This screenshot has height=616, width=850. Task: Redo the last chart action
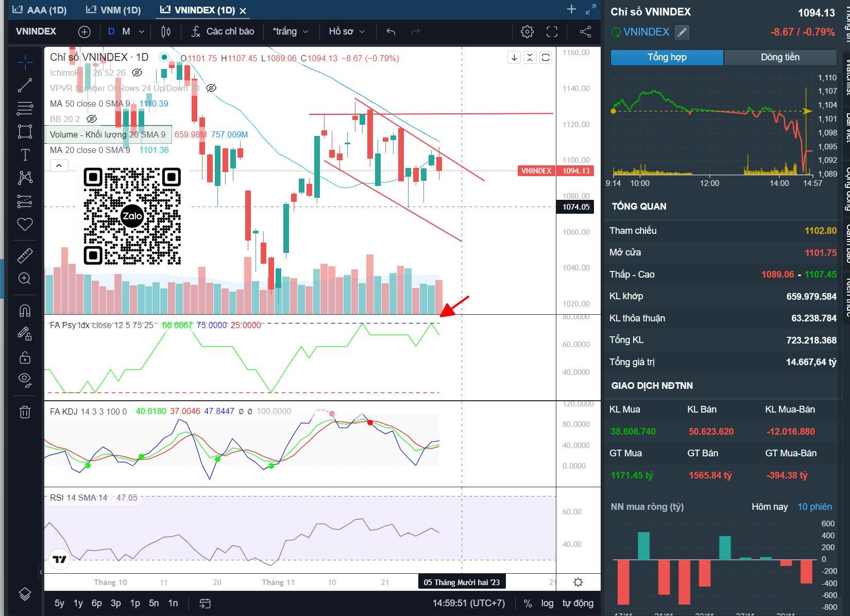tap(415, 32)
